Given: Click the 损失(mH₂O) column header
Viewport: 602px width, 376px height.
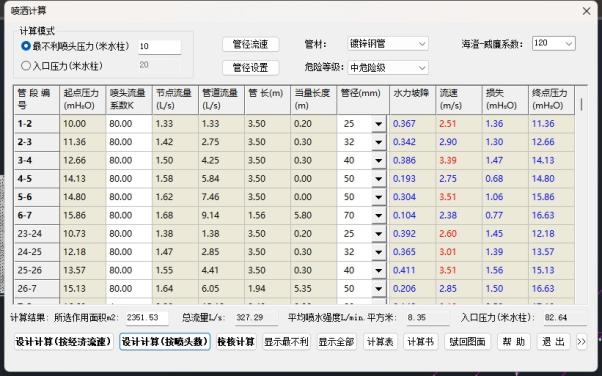Looking at the screenshot, I should pyautogui.click(x=505, y=100).
